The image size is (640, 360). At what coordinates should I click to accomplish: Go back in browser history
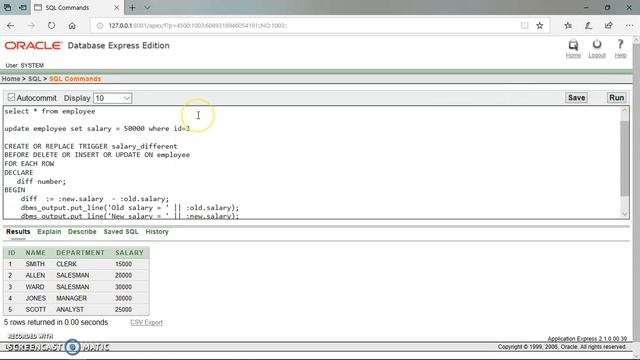(x=11, y=25)
